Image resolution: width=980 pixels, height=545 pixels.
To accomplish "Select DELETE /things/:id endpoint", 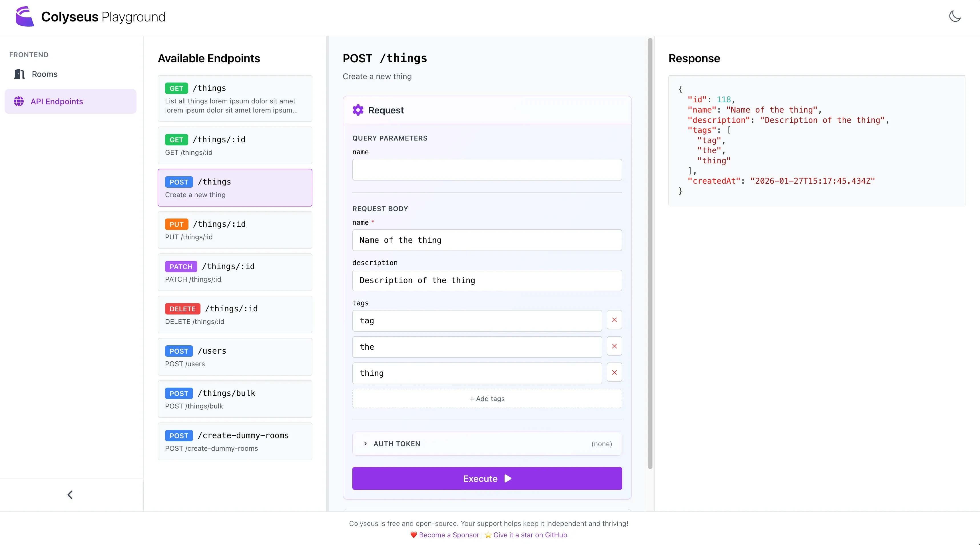I will coord(235,314).
